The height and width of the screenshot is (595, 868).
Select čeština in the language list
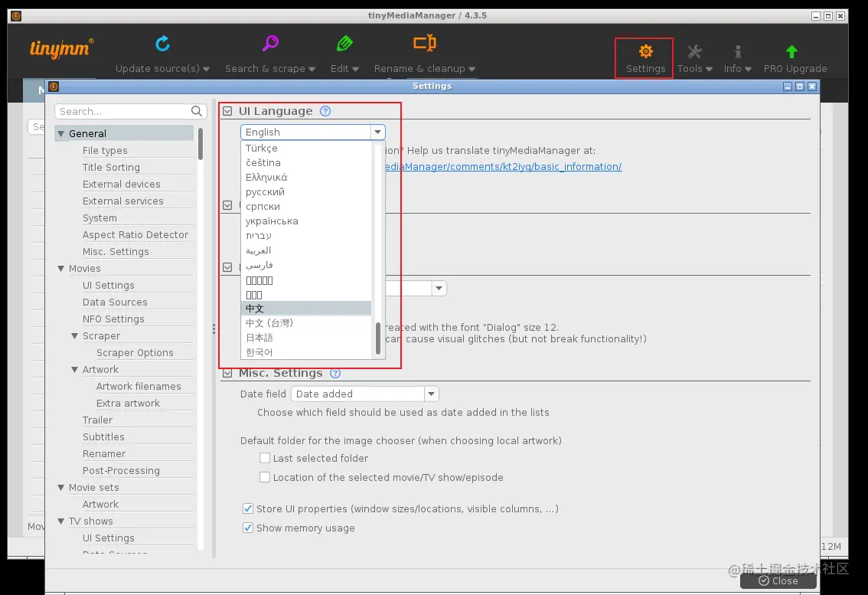tap(306, 163)
